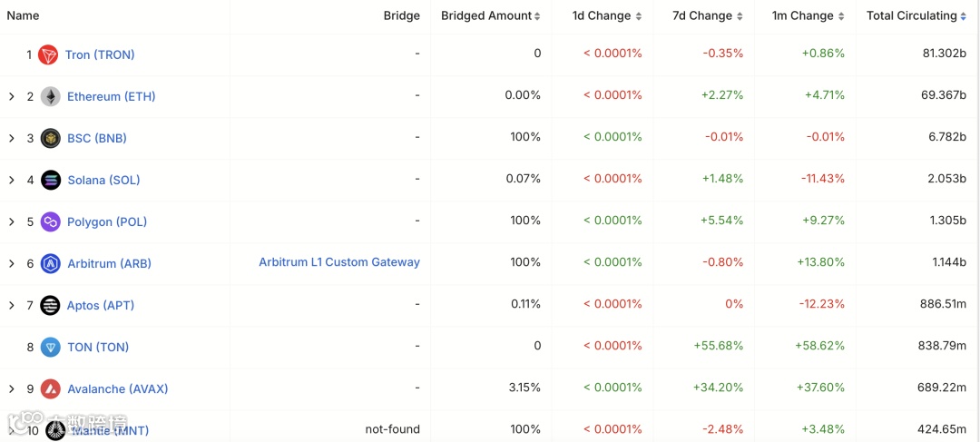
Task: Sort by 1m Change column
Action: [841, 16]
